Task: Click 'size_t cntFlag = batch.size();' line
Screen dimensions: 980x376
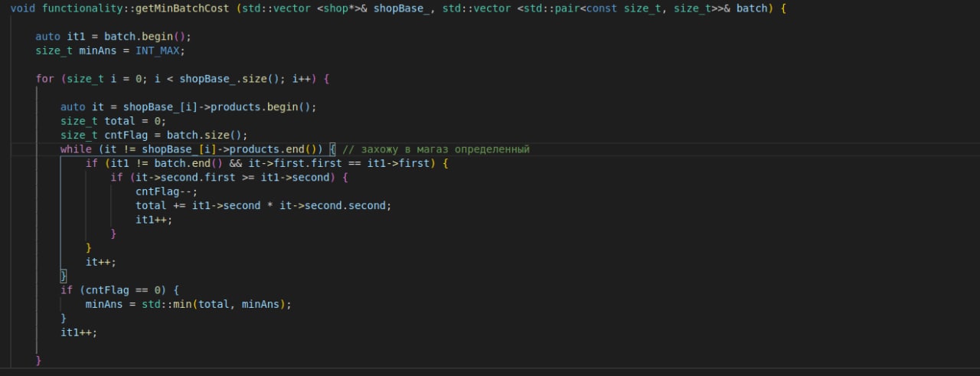Action: click(154, 135)
